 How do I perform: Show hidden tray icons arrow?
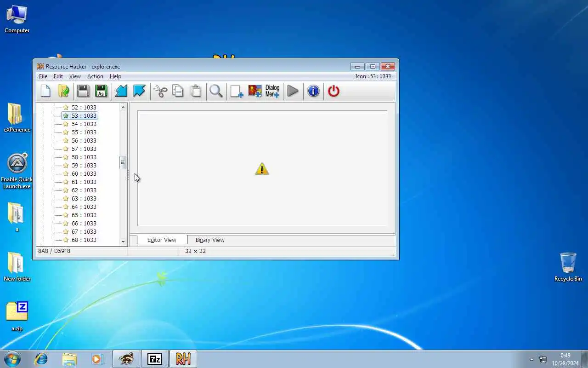(x=531, y=359)
